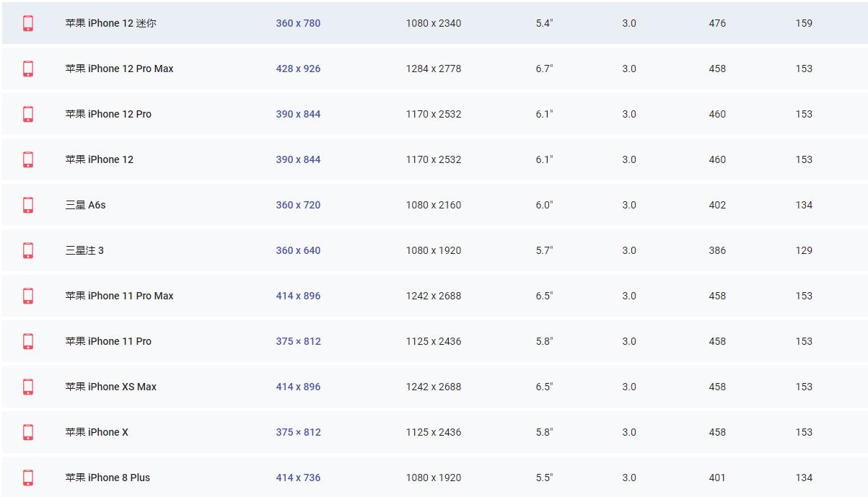
Task: Click the phone icon for iPhone 12 Pro Max
Action: click(28, 69)
